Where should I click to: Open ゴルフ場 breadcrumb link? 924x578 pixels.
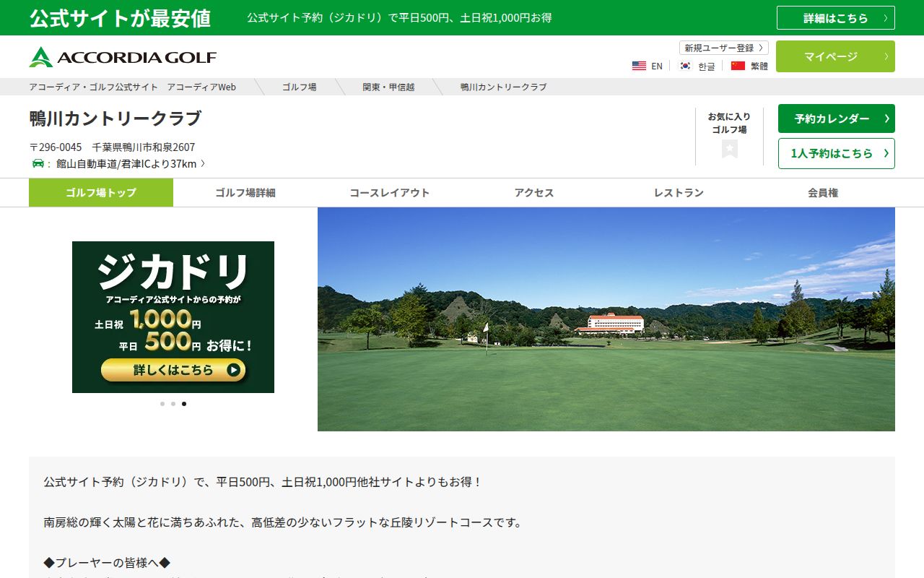[x=299, y=87]
